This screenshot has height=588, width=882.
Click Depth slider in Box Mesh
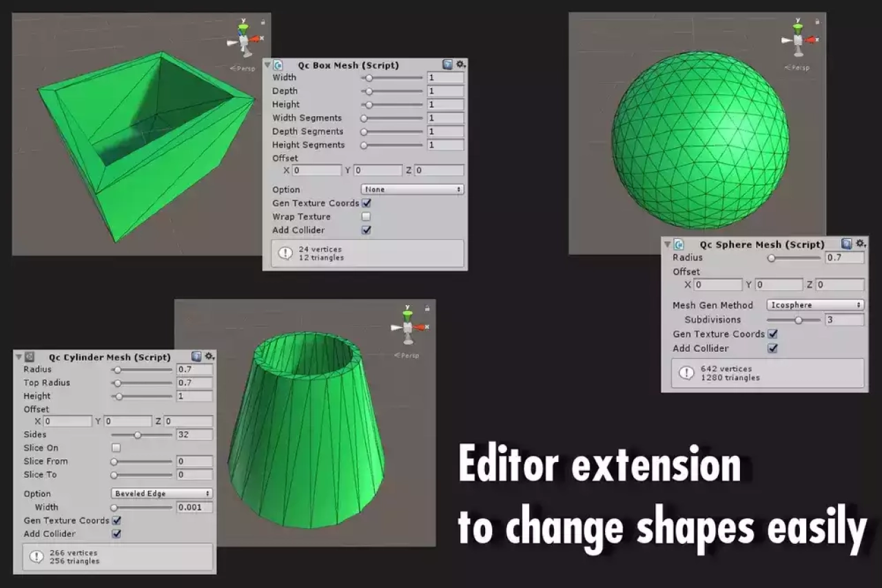pyautogui.click(x=393, y=91)
